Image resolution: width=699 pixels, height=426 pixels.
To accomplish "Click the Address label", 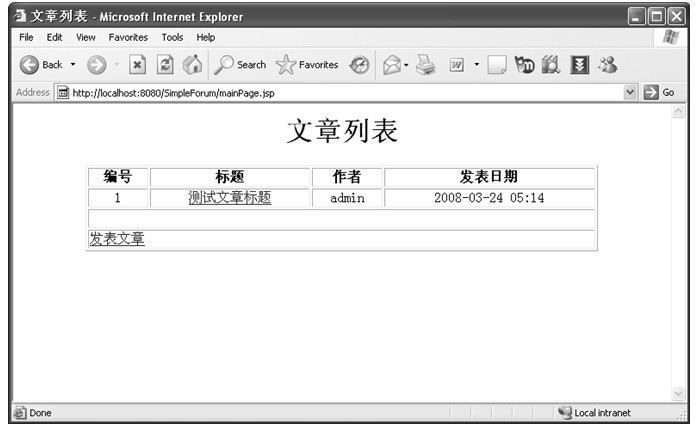I will pyautogui.click(x=33, y=92).
